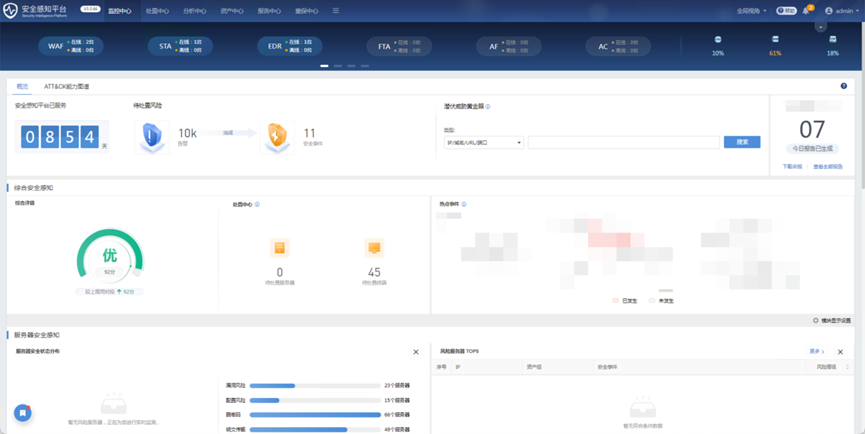Close the 风险服务器 TOP5 panel

(x=840, y=352)
